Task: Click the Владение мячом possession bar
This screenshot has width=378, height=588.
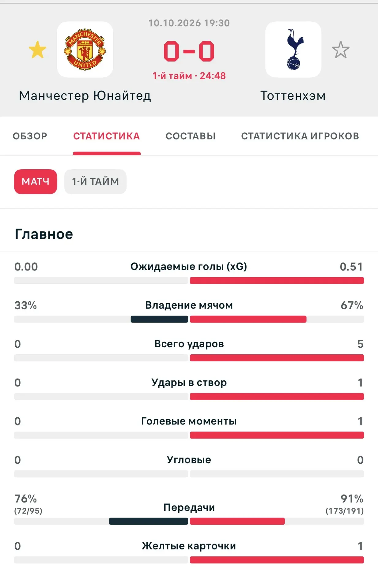Action: tap(189, 319)
